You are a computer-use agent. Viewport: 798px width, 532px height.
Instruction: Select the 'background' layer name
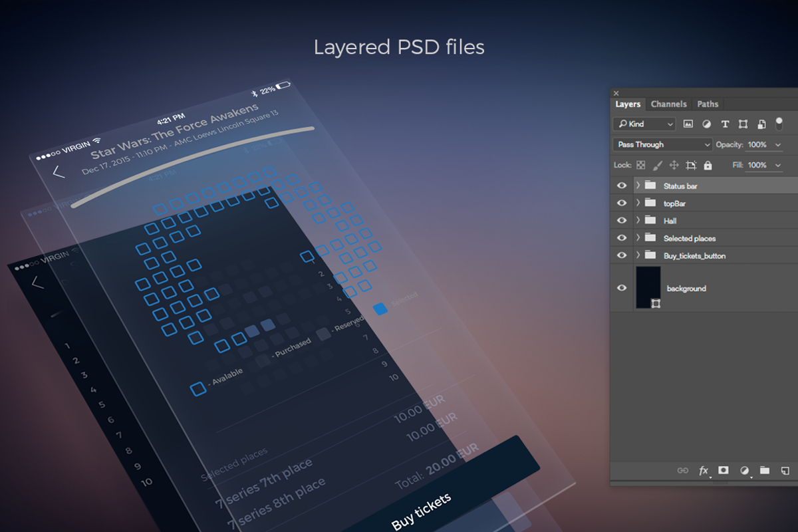pos(686,289)
